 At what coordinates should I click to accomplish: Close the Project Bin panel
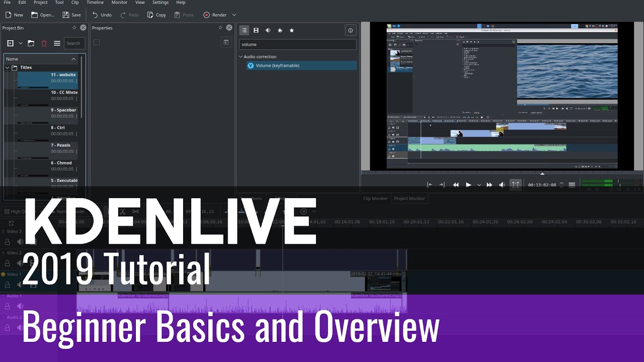pyautogui.click(x=83, y=28)
